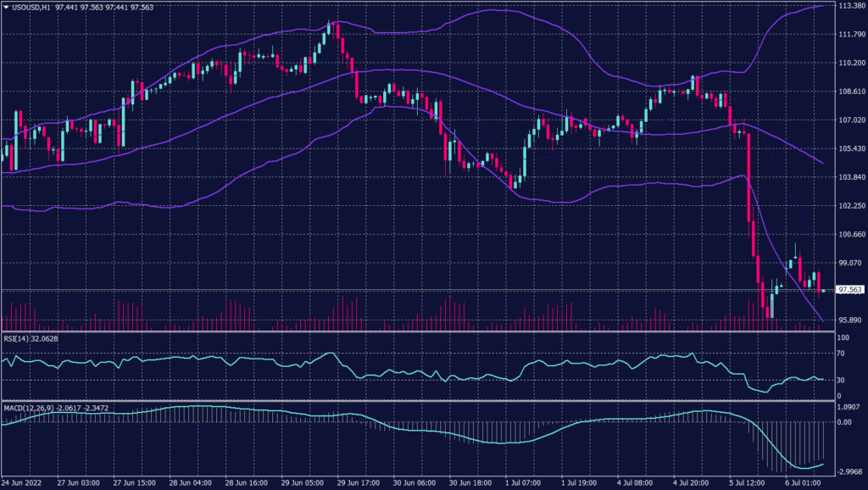This screenshot has height=490, width=868.
Task: Select the MACD(12,26,9) indicator label
Action: coord(27,408)
